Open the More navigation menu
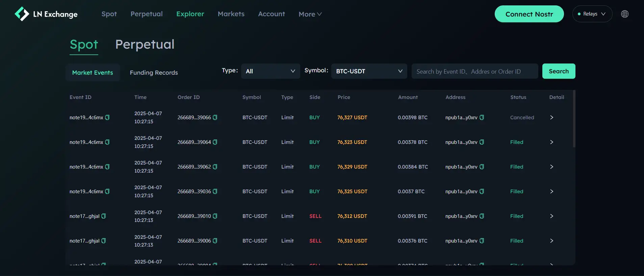Screen dimensions: 644x276 pos(310,14)
